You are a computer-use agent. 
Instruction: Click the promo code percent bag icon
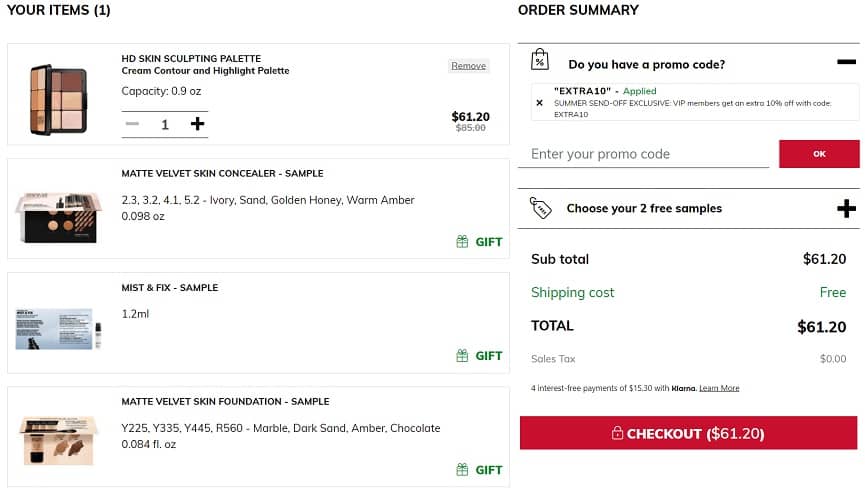540,60
